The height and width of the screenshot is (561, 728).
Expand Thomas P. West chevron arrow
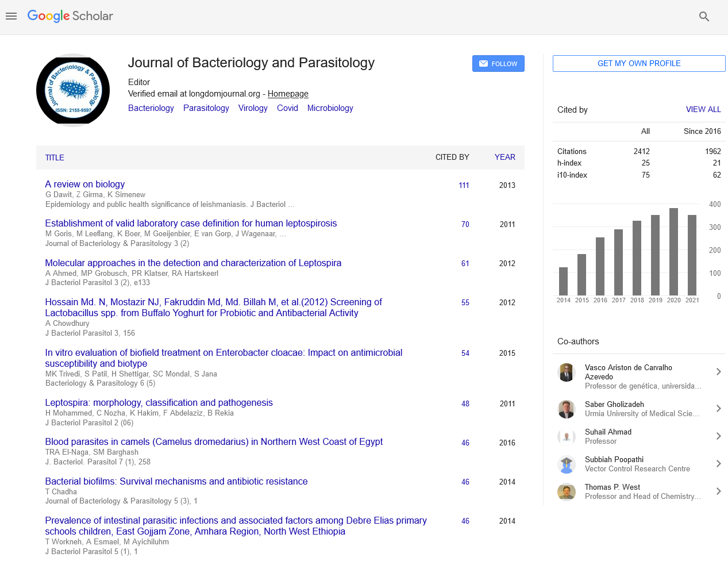pyautogui.click(x=718, y=491)
